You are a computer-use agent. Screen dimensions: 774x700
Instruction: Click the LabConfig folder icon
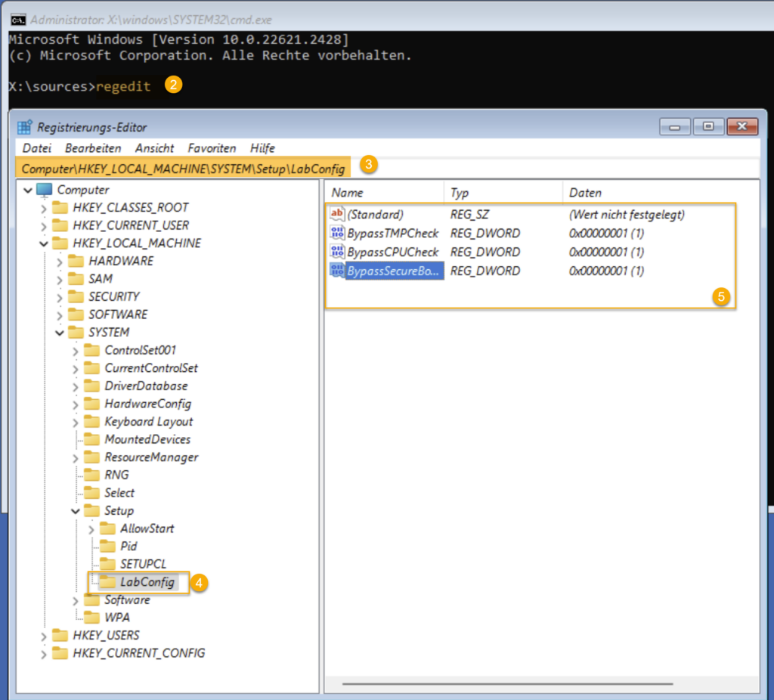pos(108,582)
